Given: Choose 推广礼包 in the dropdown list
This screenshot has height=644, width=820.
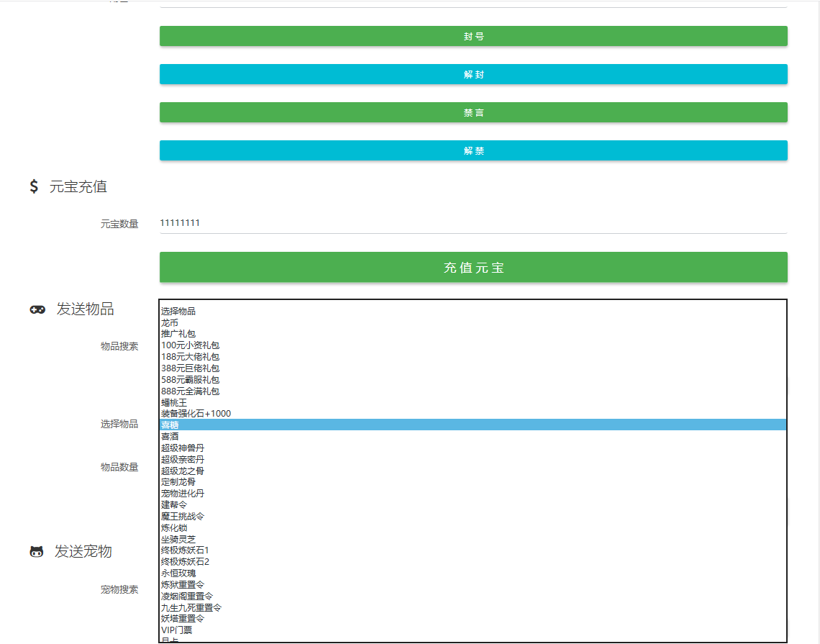Looking at the screenshot, I should click(x=178, y=334).
